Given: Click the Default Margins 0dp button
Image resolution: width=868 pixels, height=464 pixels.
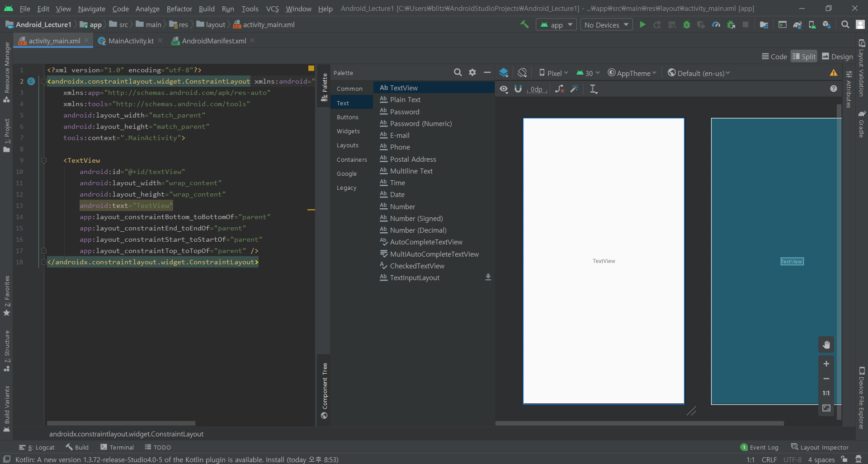Looking at the screenshot, I should point(537,89).
